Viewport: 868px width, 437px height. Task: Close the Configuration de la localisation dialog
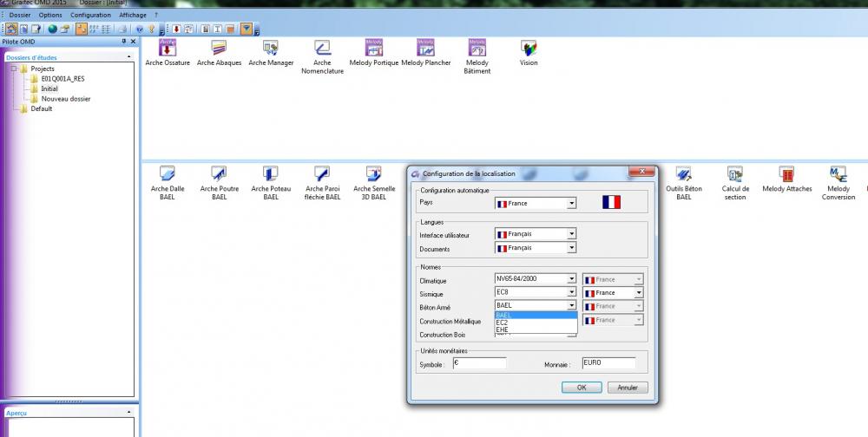pos(642,172)
